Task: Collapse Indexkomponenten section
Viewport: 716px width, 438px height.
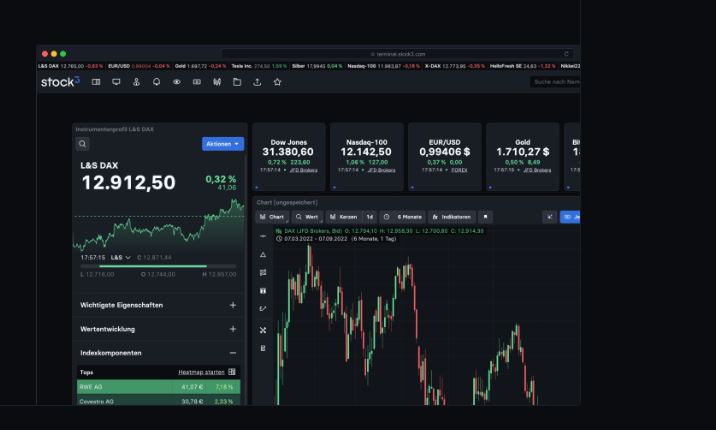Action: (158, 353)
